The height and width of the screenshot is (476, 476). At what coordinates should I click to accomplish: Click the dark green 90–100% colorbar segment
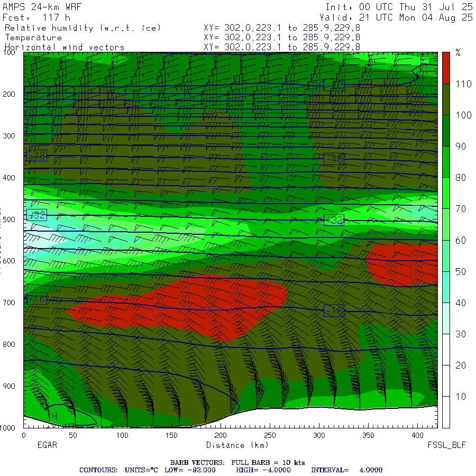[446, 131]
